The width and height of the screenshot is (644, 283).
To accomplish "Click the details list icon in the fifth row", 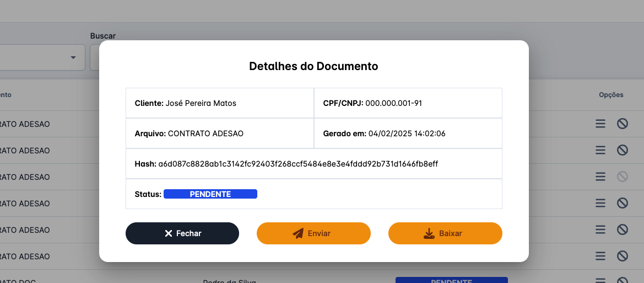I will click(600, 230).
